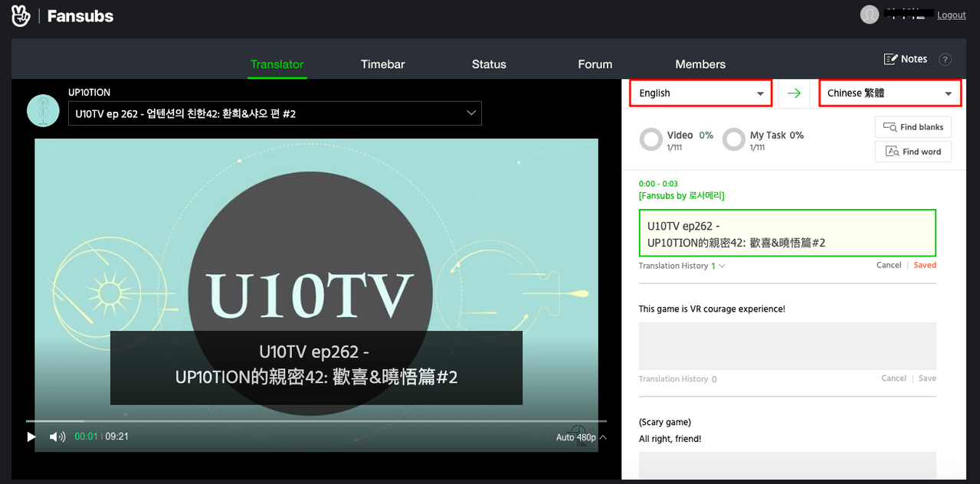Viewport: 980px width, 484px height.
Task: Select the 'This game is VR courage experience!' line
Action: coord(712,309)
